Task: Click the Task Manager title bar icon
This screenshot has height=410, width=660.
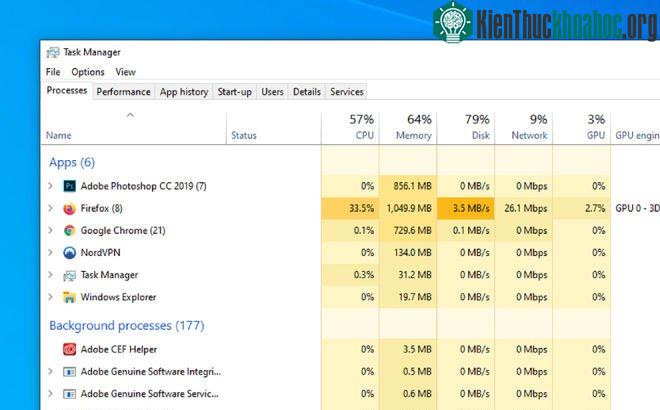Action: pyautogui.click(x=53, y=52)
